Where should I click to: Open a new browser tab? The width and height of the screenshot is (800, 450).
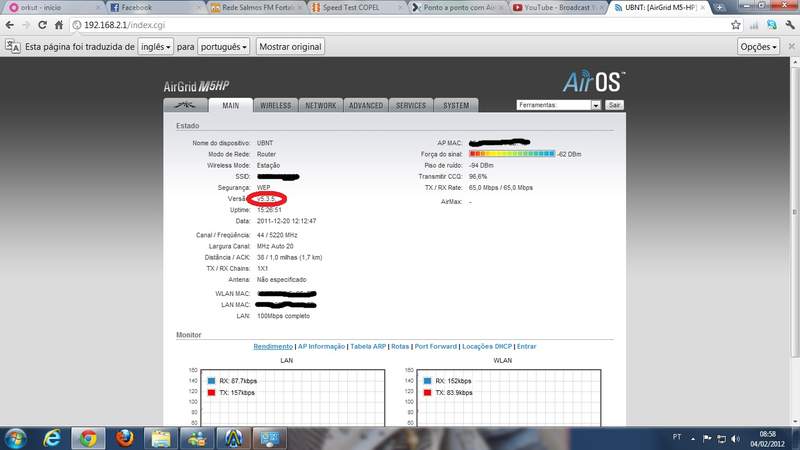[x=719, y=8]
